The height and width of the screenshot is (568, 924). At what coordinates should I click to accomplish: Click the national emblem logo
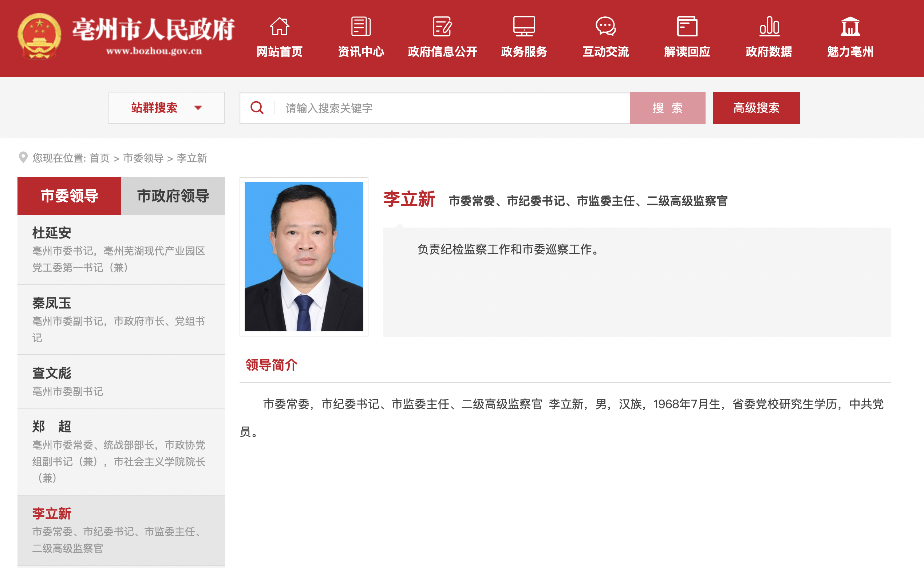click(x=39, y=36)
